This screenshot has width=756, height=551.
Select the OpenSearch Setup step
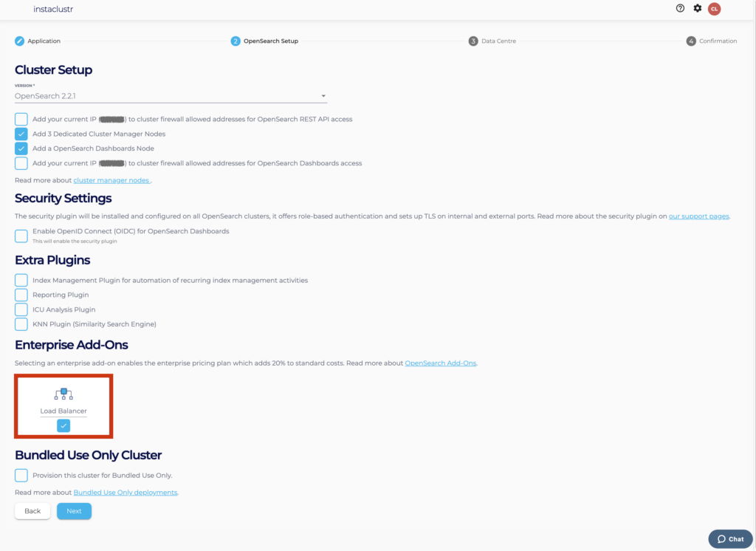click(264, 41)
